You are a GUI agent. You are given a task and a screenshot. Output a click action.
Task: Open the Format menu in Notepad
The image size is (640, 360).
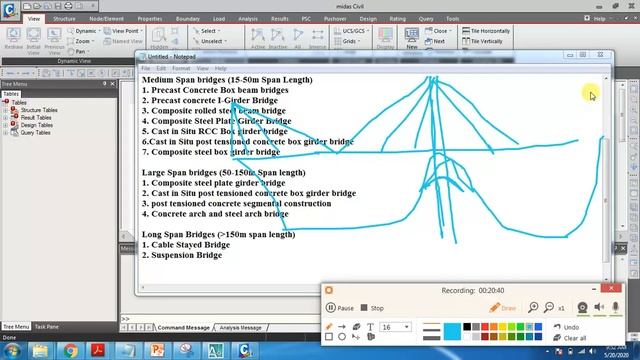pyautogui.click(x=181, y=68)
